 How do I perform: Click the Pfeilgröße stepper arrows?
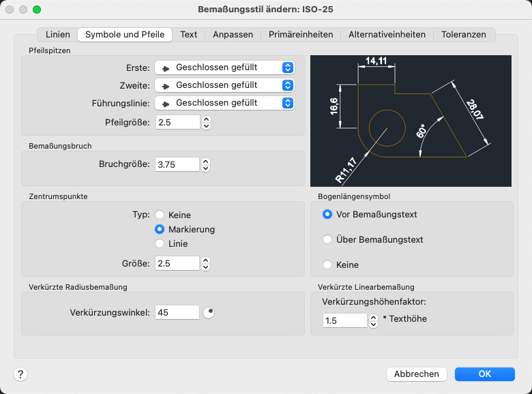[207, 122]
